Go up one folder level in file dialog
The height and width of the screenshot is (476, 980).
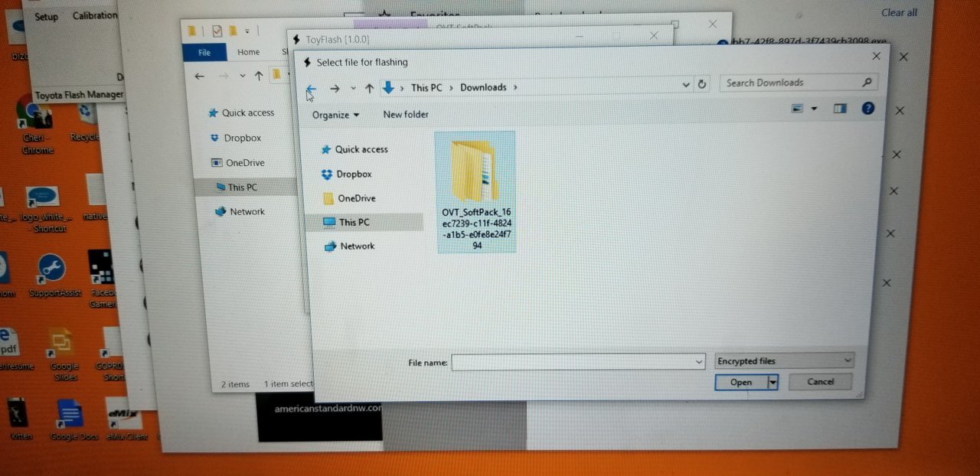pyautogui.click(x=369, y=89)
